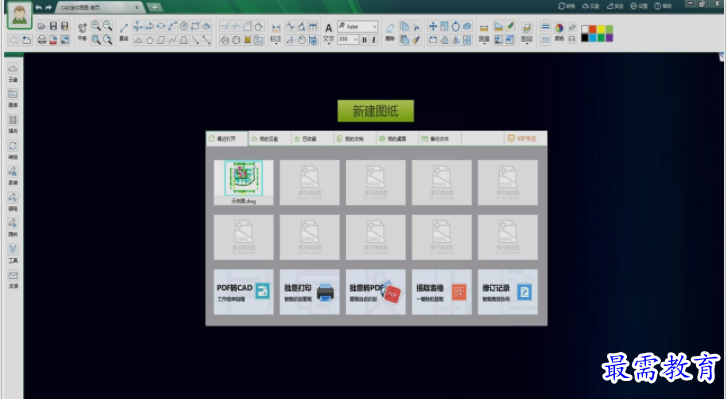Click the format painter brush icon
Screen dimensions: 726x399
(x=416, y=40)
